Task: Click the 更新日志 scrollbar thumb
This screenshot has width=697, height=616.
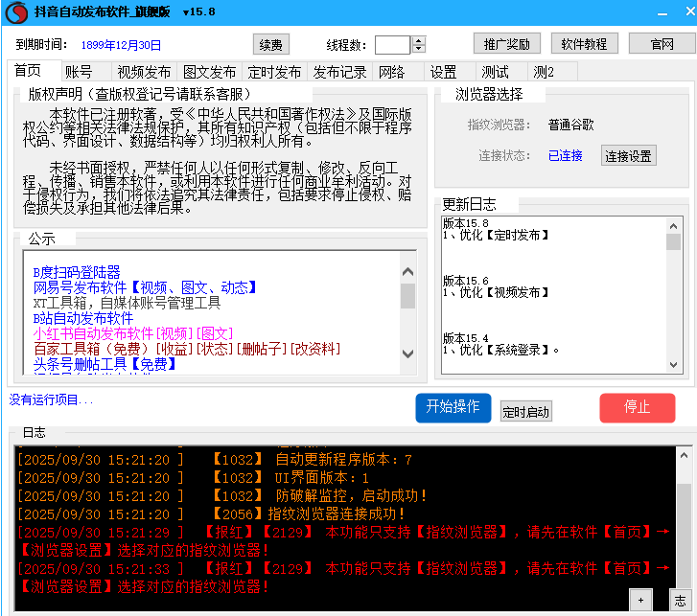Action: 673,241
